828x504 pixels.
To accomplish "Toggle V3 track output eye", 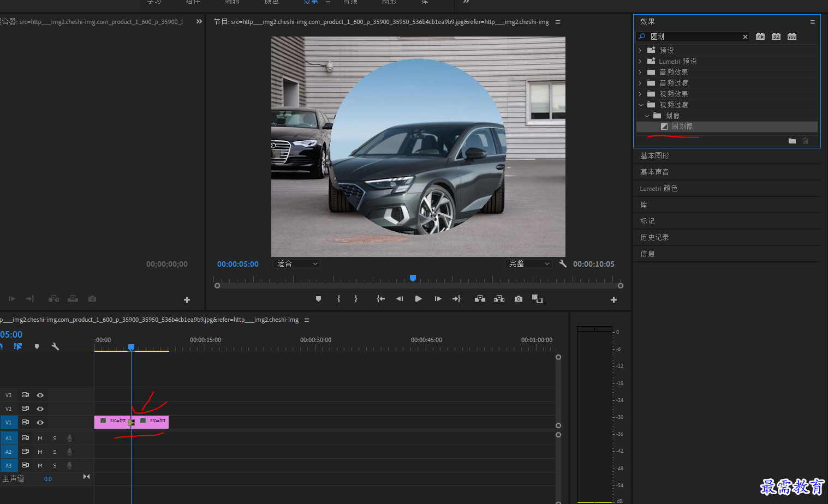I will click(x=40, y=395).
